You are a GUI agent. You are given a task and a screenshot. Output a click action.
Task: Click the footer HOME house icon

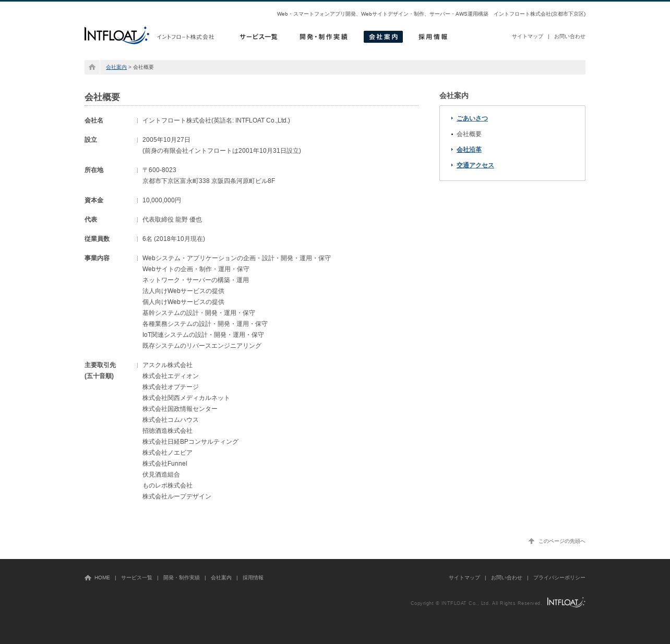(88, 578)
